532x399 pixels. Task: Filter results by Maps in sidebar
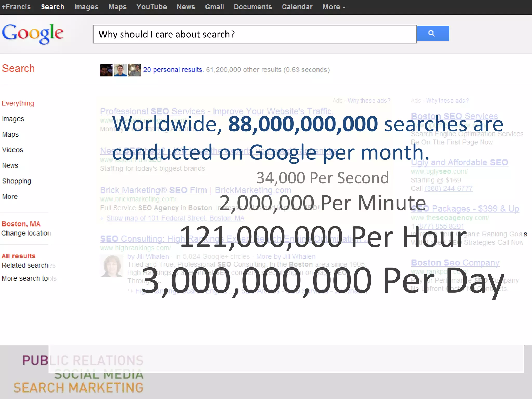(10, 135)
